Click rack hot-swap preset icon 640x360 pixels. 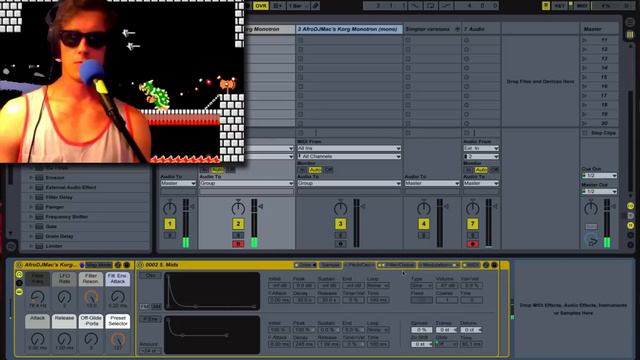coord(118,265)
